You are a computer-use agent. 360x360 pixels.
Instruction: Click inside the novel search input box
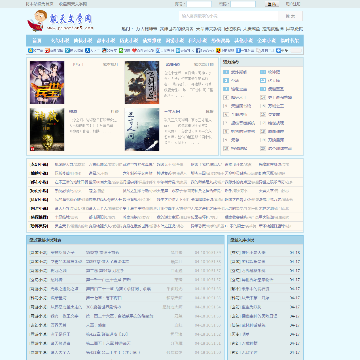(x=229, y=16)
